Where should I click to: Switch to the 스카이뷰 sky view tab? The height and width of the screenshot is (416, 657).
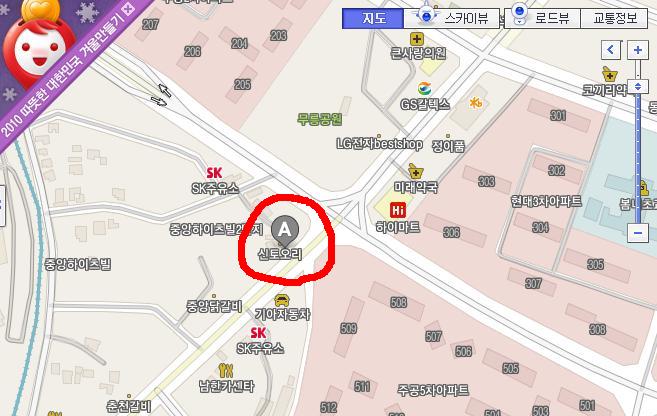[452, 18]
